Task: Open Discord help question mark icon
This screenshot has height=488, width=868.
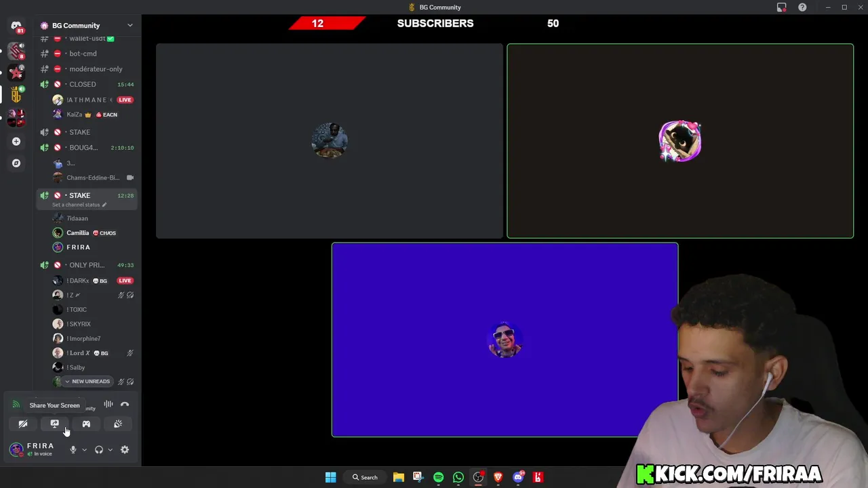Action: click(x=802, y=7)
